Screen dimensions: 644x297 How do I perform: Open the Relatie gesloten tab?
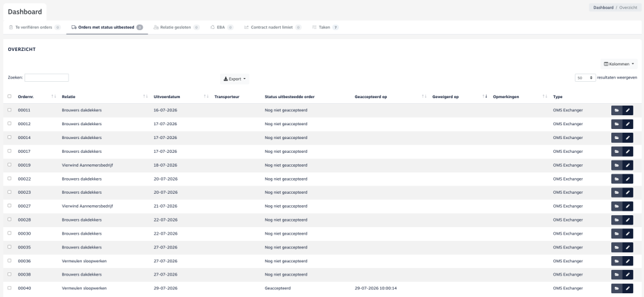(176, 28)
